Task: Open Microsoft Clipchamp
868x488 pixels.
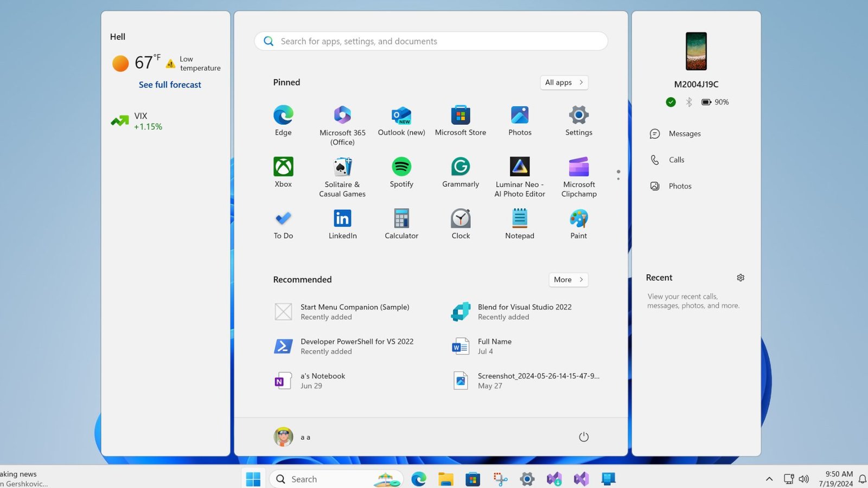Action: (578, 166)
